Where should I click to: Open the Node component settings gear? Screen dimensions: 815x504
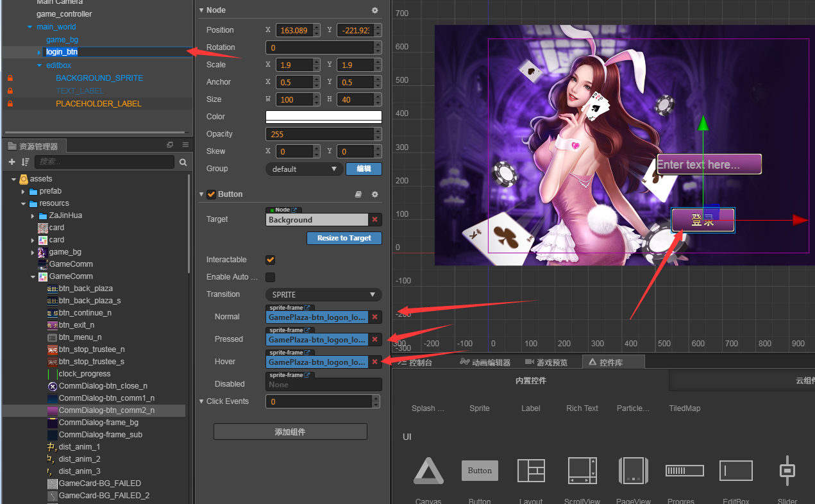[375, 10]
